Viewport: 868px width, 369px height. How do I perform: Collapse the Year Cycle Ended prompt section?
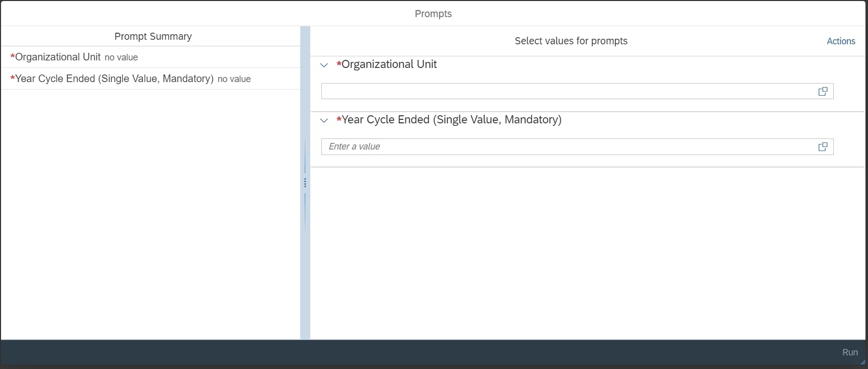click(x=324, y=120)
